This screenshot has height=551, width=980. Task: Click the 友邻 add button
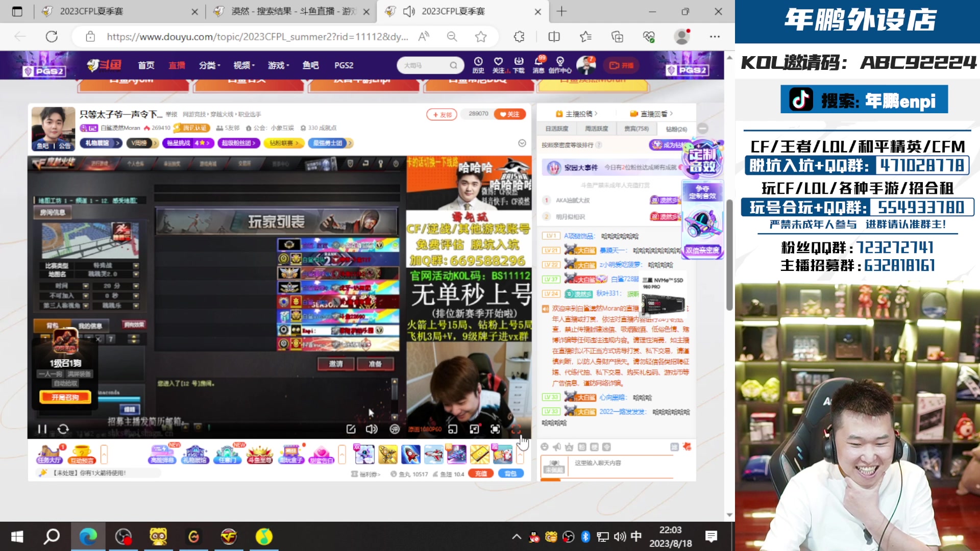click(x=442, y=114)
